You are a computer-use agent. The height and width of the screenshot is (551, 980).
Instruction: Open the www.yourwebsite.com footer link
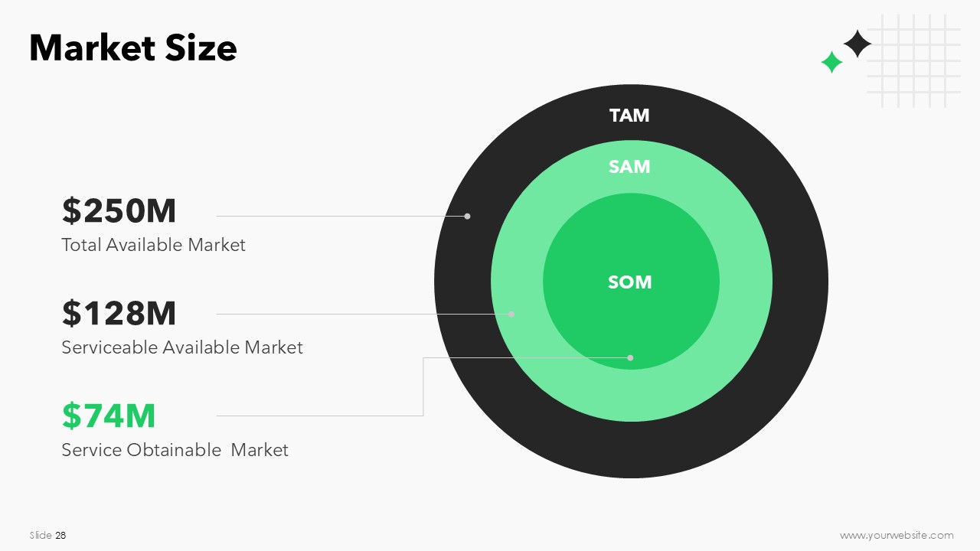(x=897, y=536)
